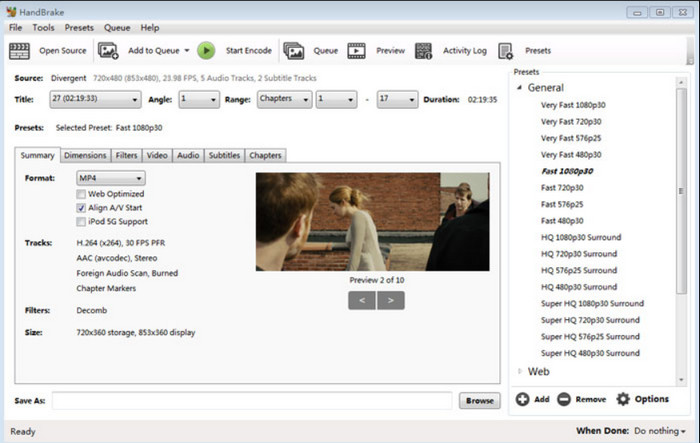Show the next preview image
Viewport: 700px width, 443px height.
coord(391,301)
